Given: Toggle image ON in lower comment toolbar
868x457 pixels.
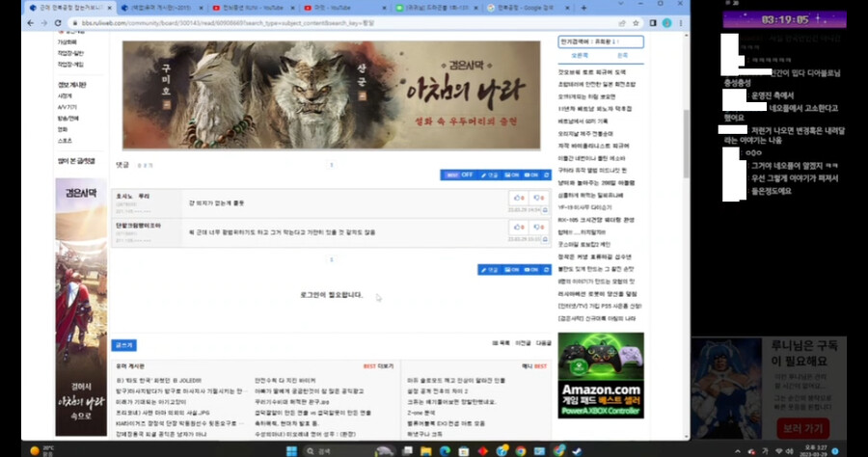Looking at the screenshot, I should point(511,269).
